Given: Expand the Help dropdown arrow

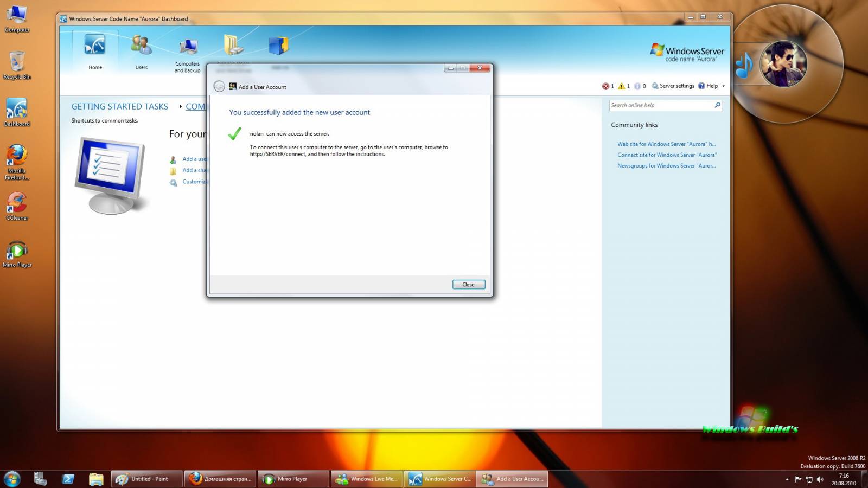Looking at the screenshot, I should [723, 86].
